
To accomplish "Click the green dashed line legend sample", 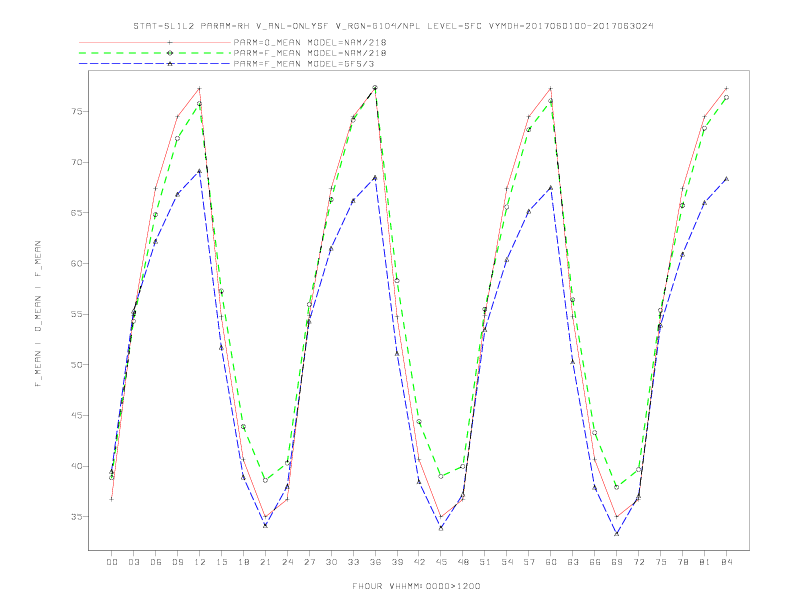I will [x=155, y=53].
